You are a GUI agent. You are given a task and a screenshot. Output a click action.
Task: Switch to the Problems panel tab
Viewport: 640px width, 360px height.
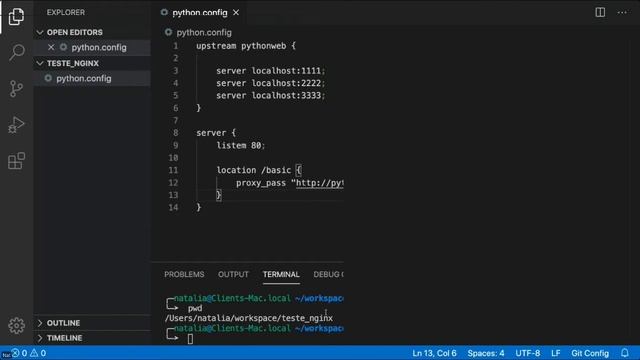click(x=184, y=274)
